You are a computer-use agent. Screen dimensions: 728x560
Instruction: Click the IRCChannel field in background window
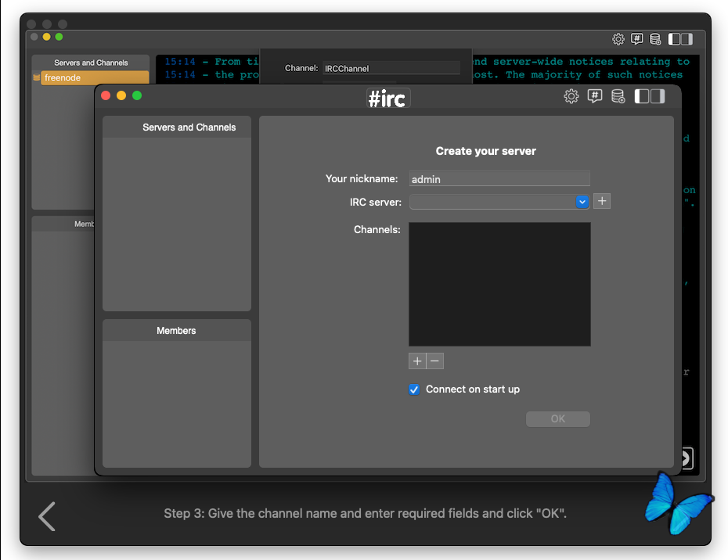pyautogui.click(x=391, y=68)
